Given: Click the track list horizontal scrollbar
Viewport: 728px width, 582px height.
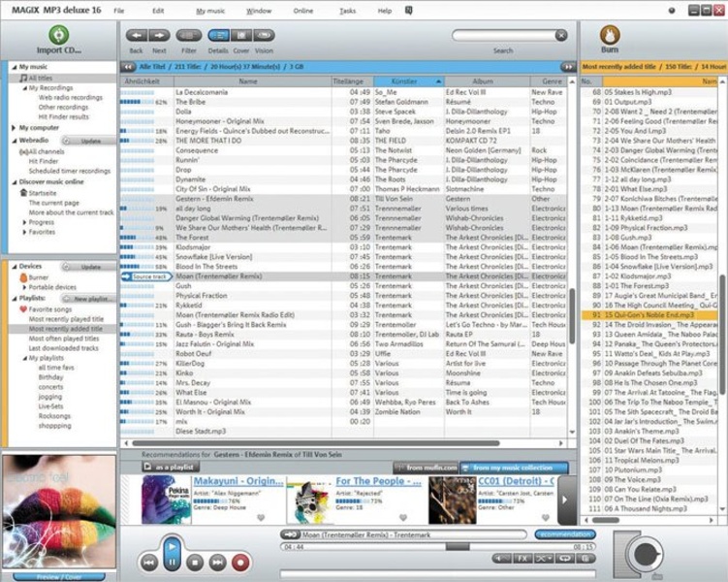Looking at the screenshot, I should pos(316,443).
